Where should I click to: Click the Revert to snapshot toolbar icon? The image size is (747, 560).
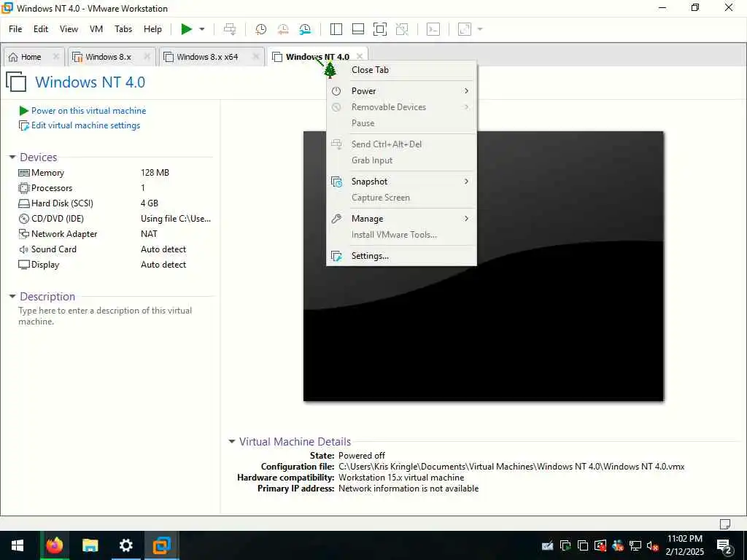pos(283,29)
